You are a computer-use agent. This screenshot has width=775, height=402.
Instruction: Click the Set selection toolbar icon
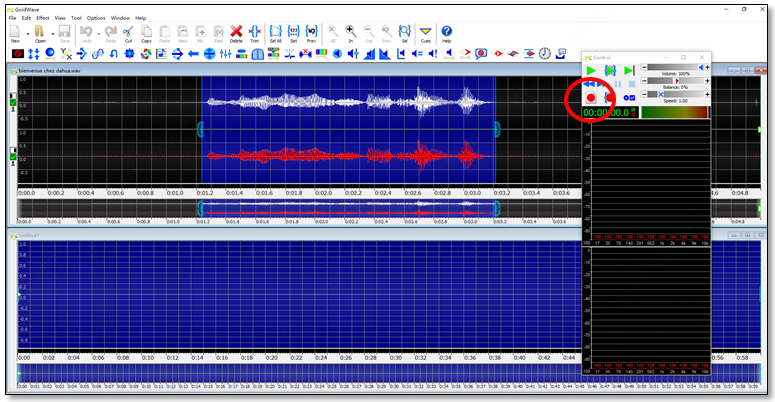[x=294, y=33]
